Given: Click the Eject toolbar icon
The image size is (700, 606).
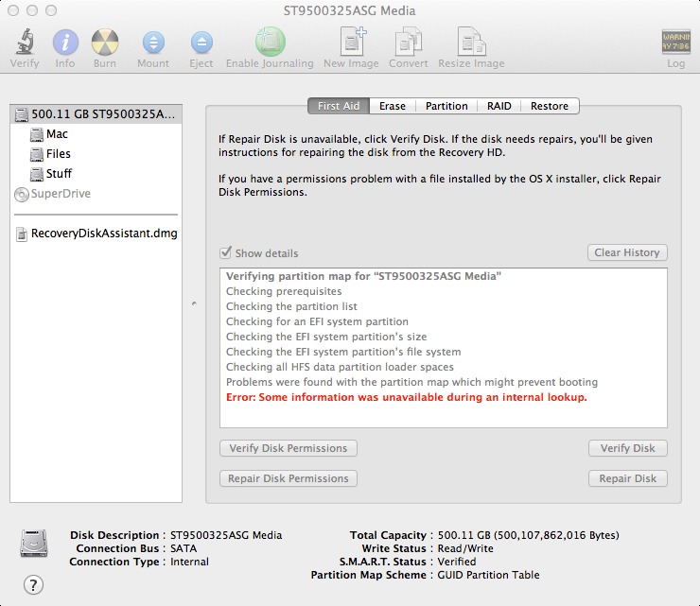Looking at the screenshot, I should pos(201,43).
